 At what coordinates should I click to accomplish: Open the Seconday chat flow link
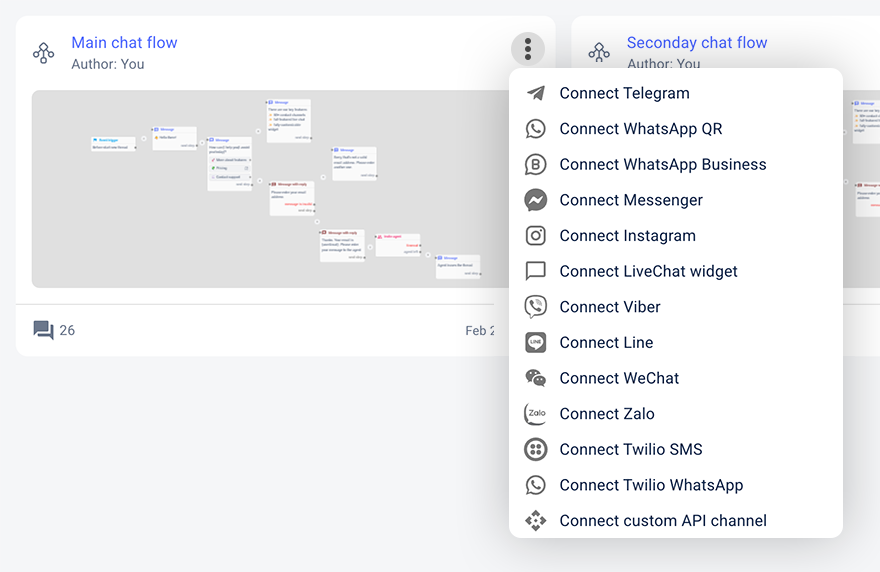tap(697, 43)
